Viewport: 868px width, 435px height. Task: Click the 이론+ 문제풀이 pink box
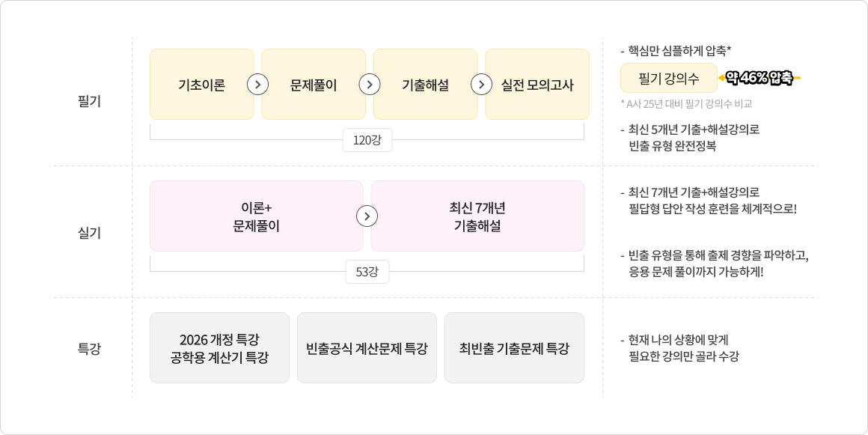(257, 216)
